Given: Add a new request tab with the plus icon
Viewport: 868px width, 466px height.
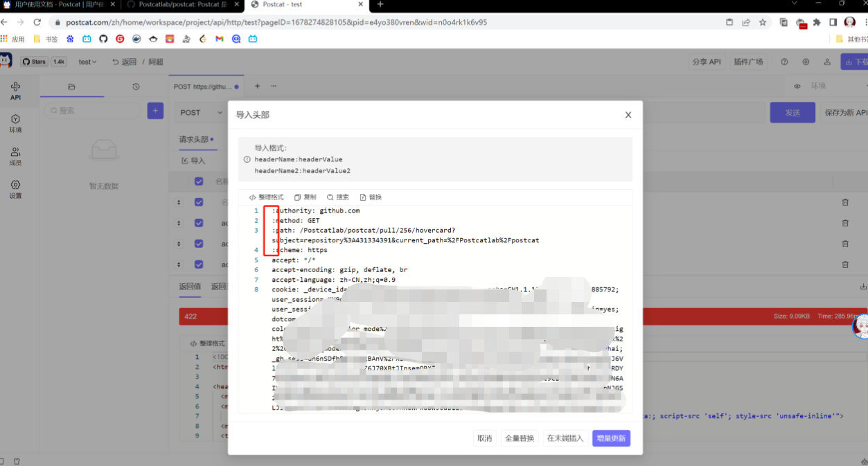Looking at the screenshot, I should coord(257,87).
